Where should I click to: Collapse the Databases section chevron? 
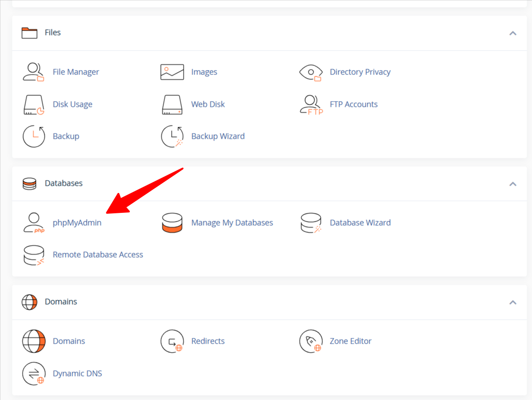(x=513, y=184)
